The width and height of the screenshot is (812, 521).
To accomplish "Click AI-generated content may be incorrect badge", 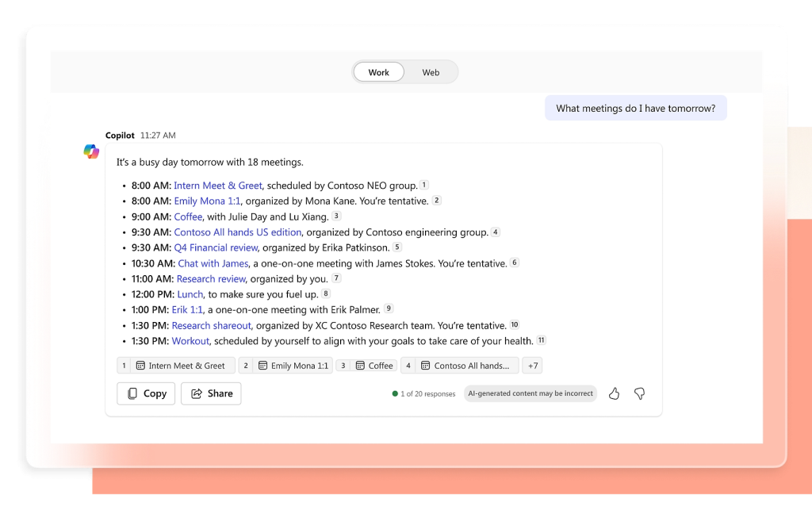I will 530,393.
